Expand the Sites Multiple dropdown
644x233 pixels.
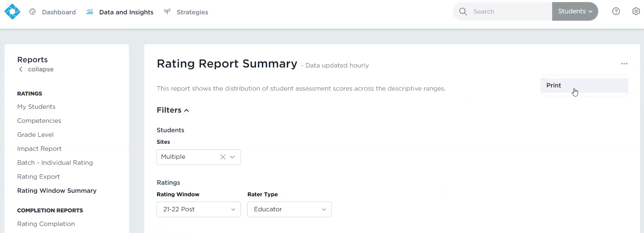pos(233,157)
